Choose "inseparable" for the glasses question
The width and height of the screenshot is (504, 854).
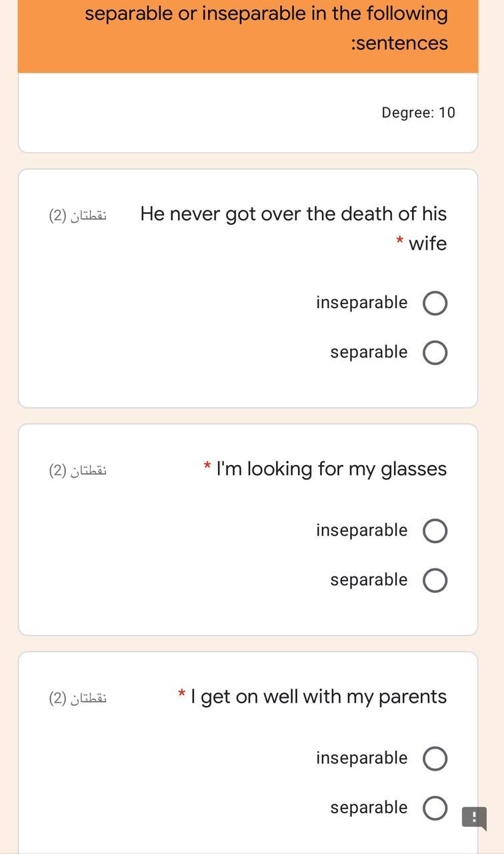point(435,530)
